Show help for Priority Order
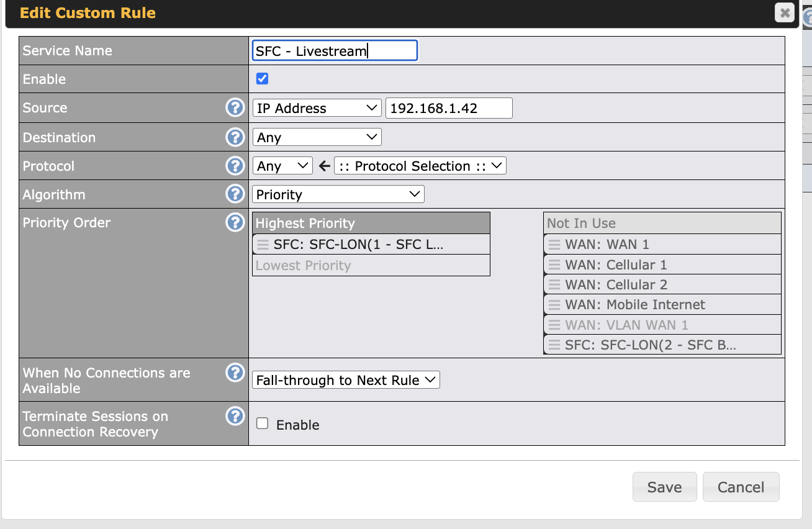This screenshot has height=529, width=812. (x=235, y=222)
